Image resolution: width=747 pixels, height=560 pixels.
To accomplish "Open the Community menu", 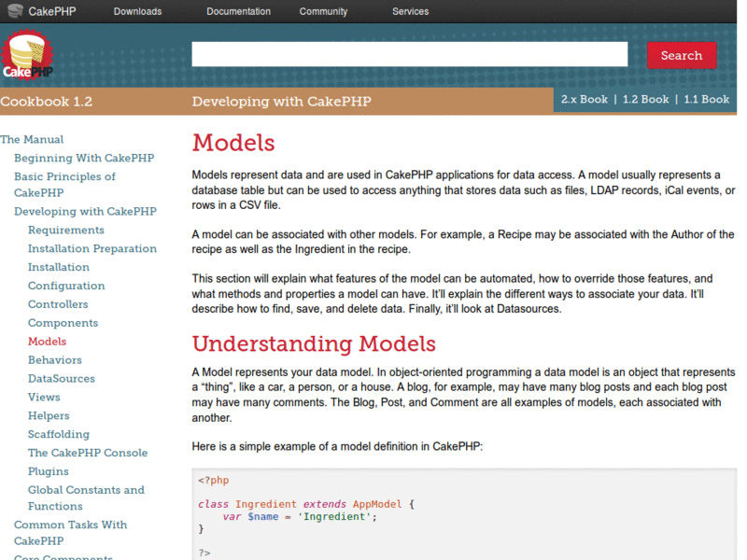I will [323, 11].
